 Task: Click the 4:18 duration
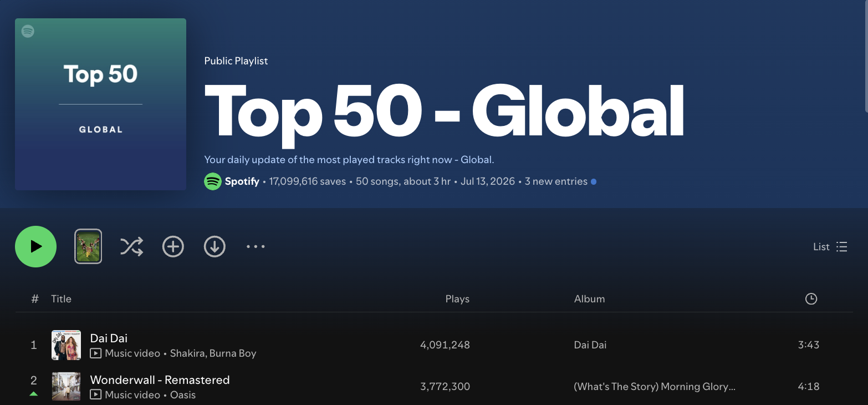(x=809, y=387)
